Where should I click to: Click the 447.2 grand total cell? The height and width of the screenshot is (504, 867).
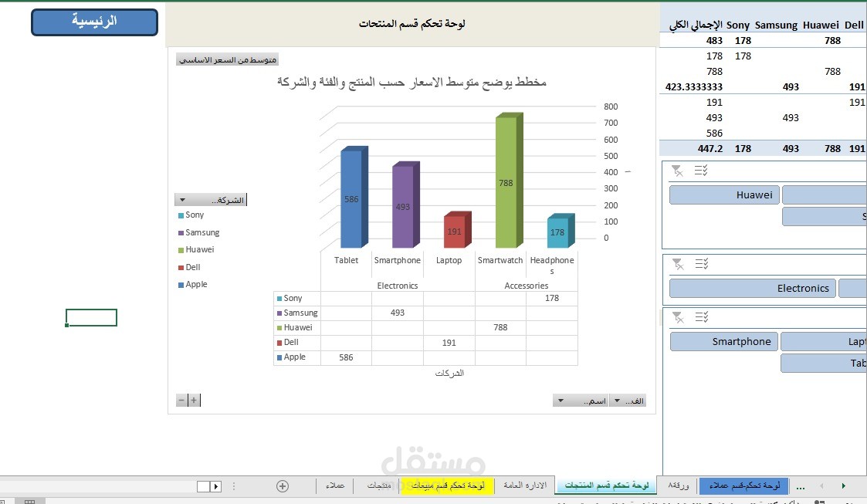[710, 149]
